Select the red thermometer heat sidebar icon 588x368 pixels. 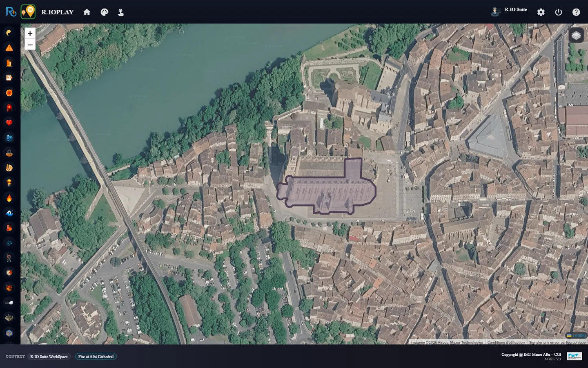tap(9, 228)
